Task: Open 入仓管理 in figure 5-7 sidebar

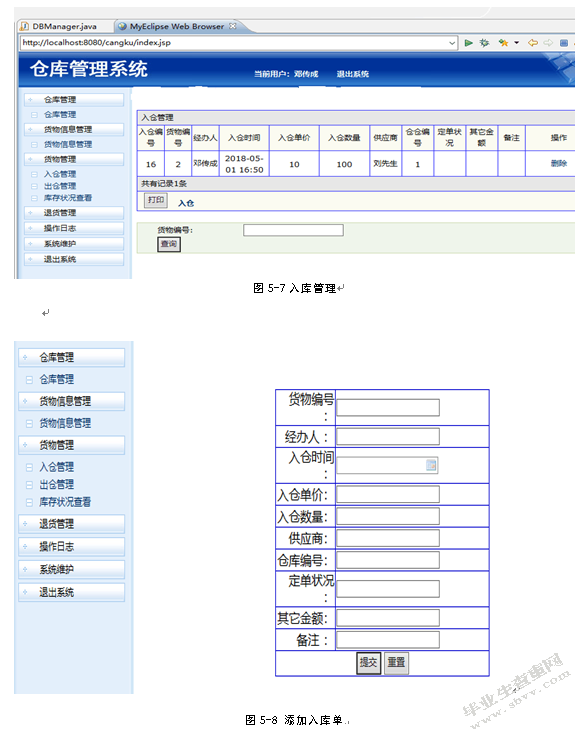Action: pos(60,174)
